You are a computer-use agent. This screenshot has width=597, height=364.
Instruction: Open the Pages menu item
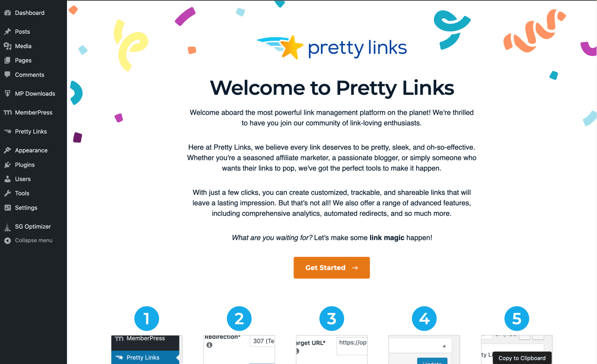pyautogui.click(x=23, y=60)
